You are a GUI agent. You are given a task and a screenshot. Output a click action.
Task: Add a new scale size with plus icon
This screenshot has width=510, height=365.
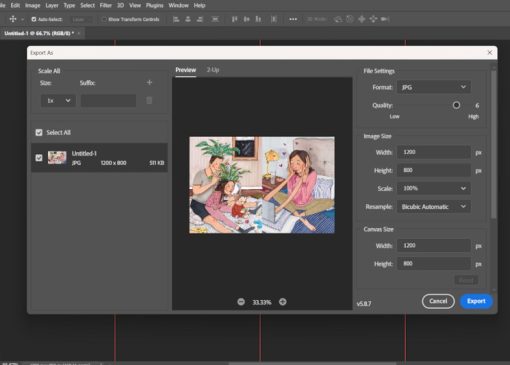tap(149, 82)
